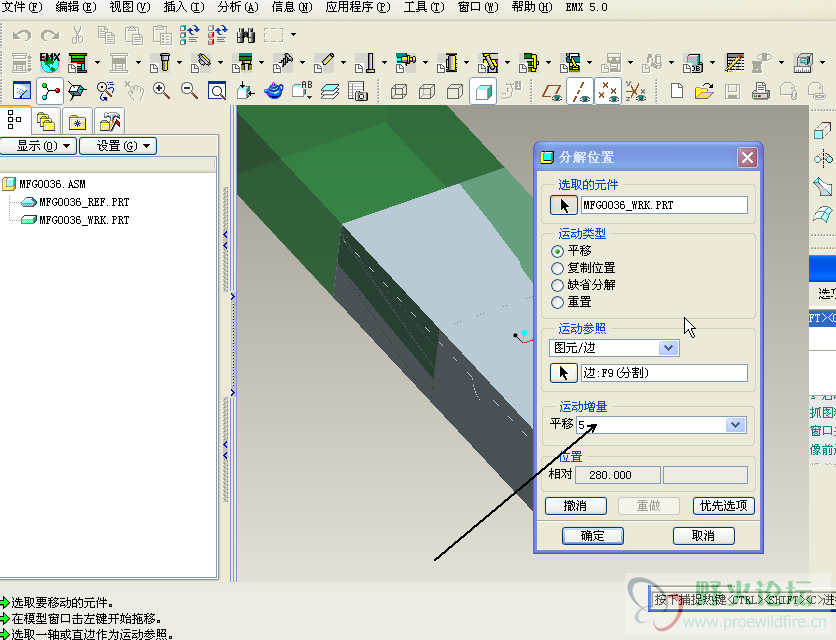This screenshot has height=640, width=836.
Task: Click the 平移 increment value field
Action: click(x=652, y=425)
